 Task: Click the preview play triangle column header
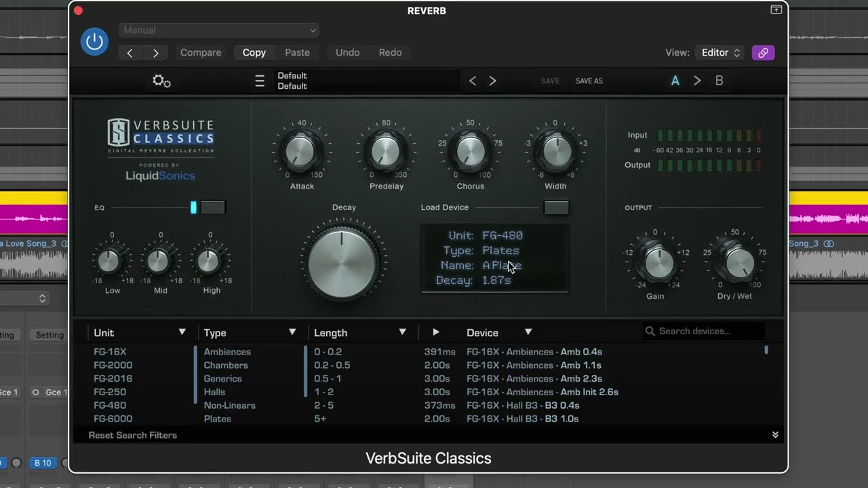pyautogui.click(x=436, y=332)
